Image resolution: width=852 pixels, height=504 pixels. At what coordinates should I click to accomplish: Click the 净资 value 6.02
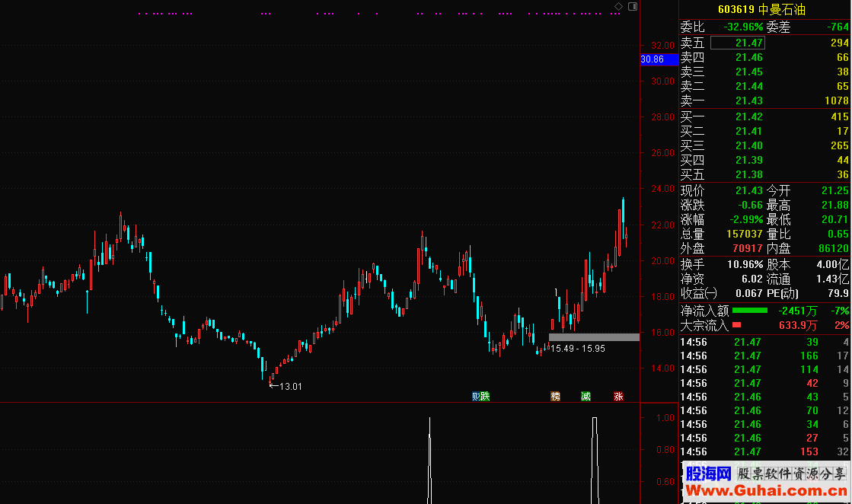point(752,279)
